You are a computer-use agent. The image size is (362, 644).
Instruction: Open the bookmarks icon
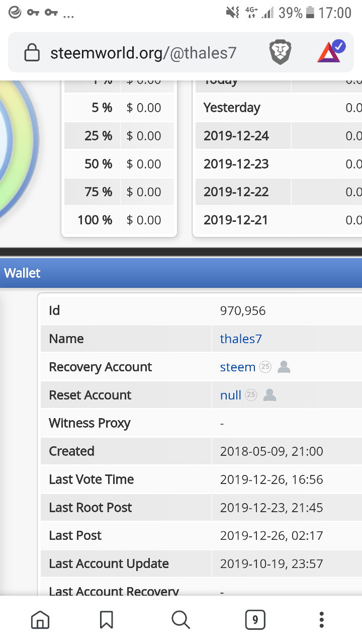(x=107, y=620)
